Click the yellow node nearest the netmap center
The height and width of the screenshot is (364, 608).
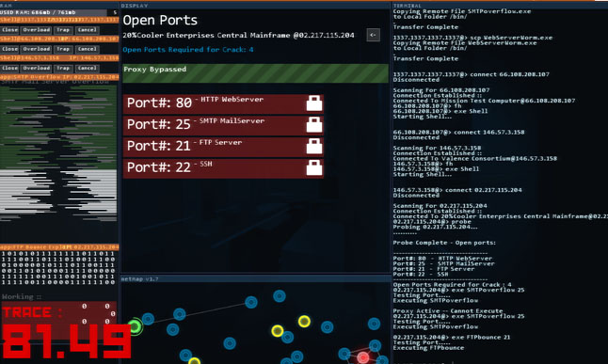coord(278,331)
